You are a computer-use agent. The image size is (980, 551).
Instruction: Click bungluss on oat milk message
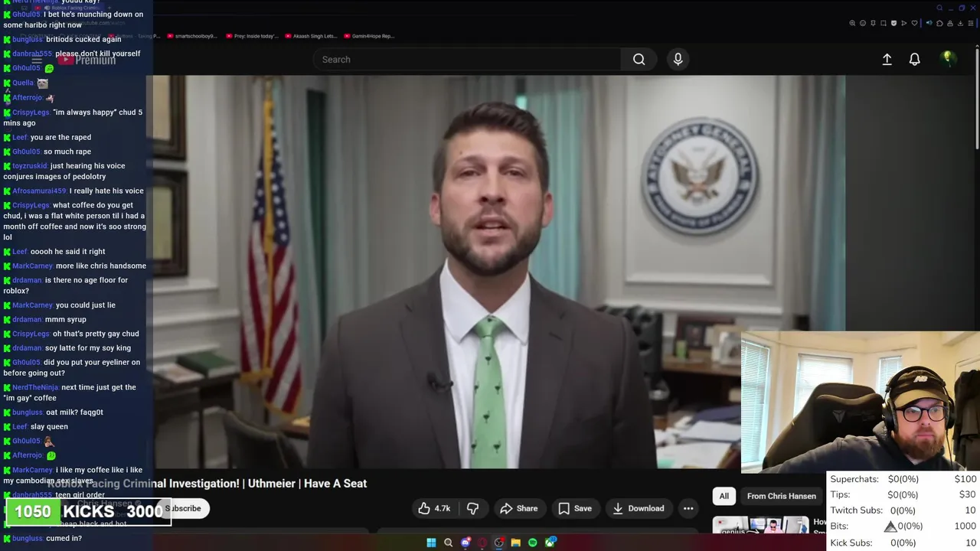pyautogui.click(x=28, y=412)
